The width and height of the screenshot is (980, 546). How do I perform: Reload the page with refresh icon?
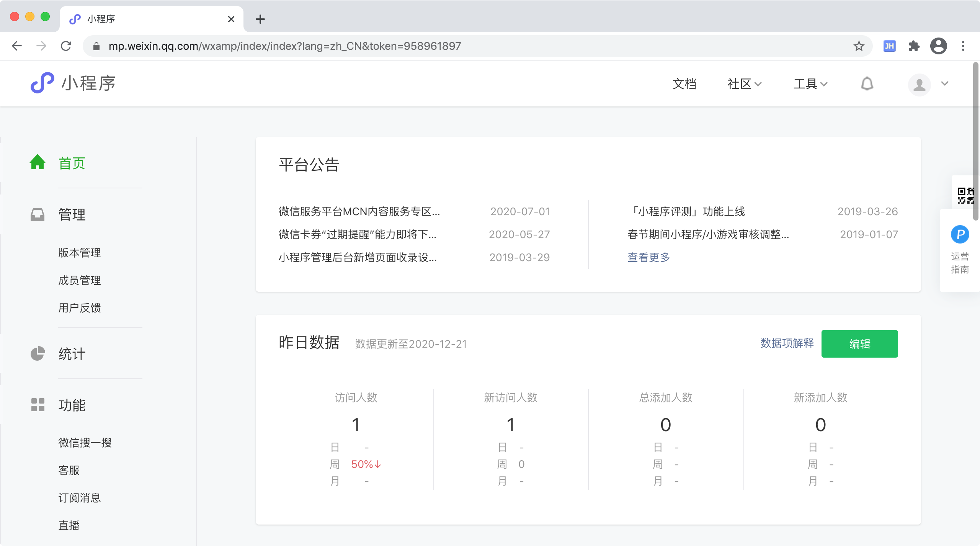[66, 46]
